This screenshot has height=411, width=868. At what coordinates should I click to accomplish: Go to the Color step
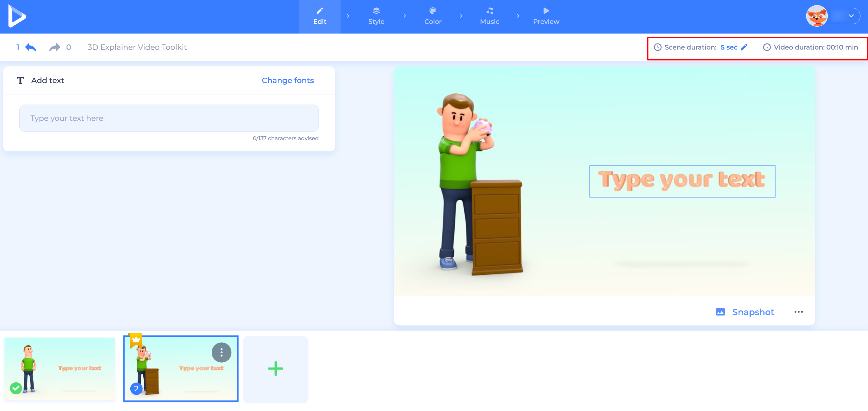433,16
